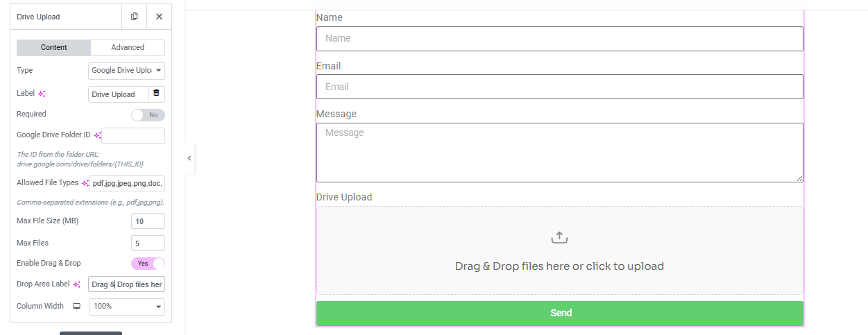
Task: Collapse the editor panel with the arrow handle
Action: click(x=189, y=158)
